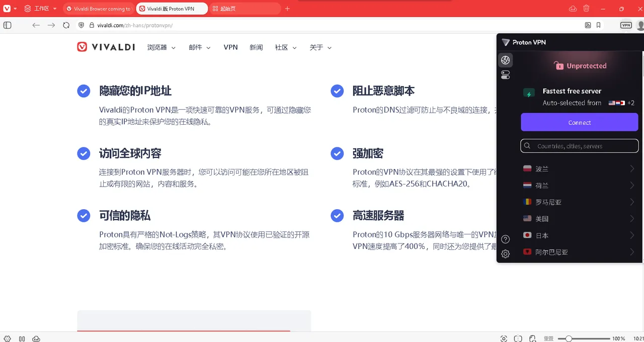
Task: Expand 美国 servers chevron
Action: click(632, 219)
